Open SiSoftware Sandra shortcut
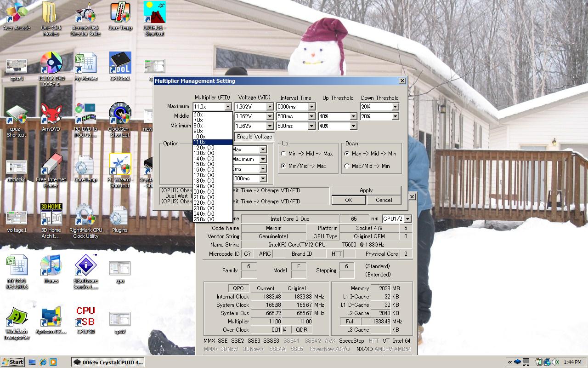 85,272
